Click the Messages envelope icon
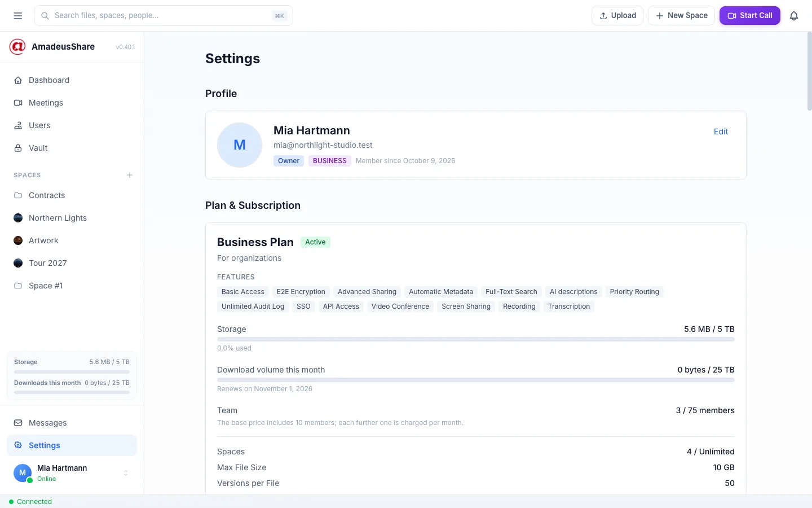The height and width of the screenshot is (508, 812). [18, 423]
